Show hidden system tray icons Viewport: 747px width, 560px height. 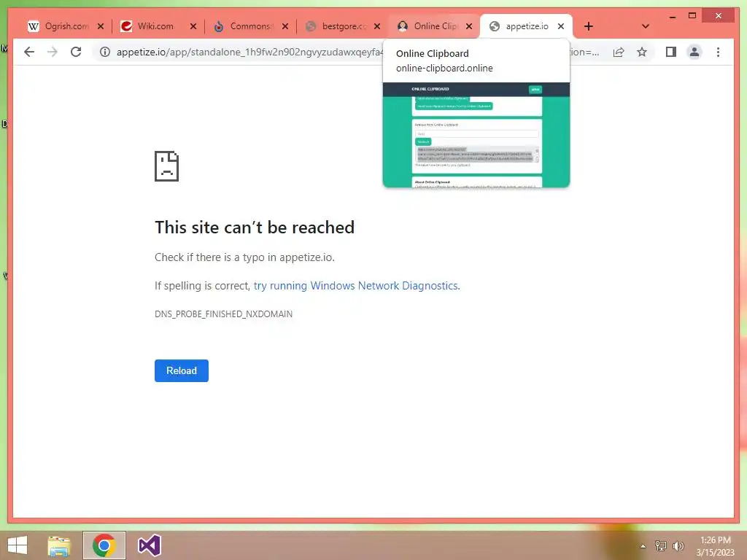pos(643,546)
